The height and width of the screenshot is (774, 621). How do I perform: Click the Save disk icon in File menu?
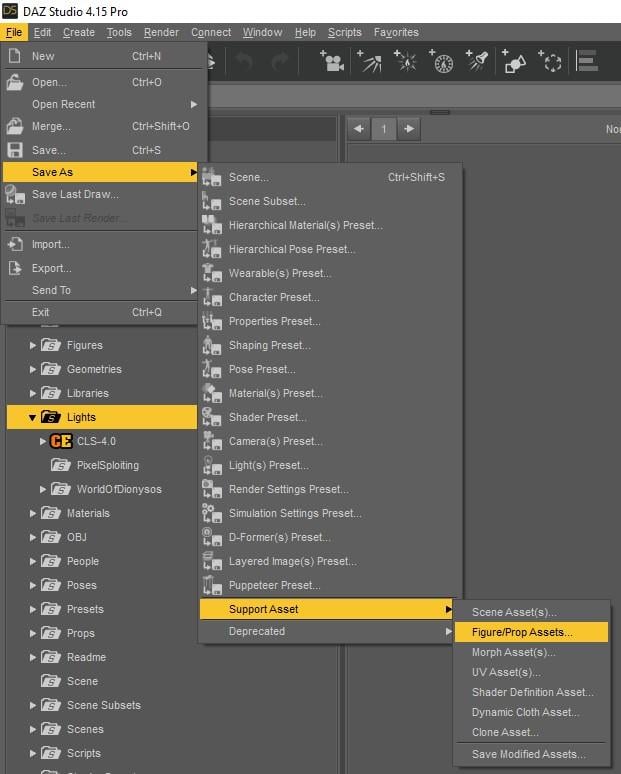15,150
